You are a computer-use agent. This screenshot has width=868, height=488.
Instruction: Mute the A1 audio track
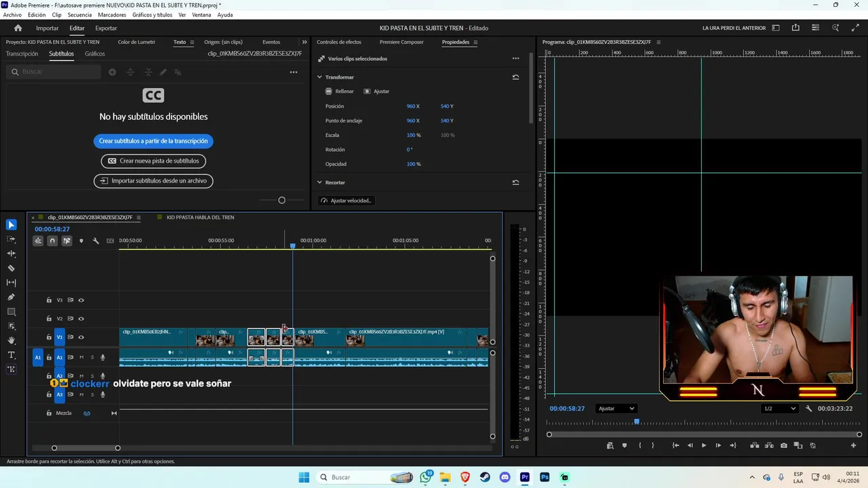(81, 357)
